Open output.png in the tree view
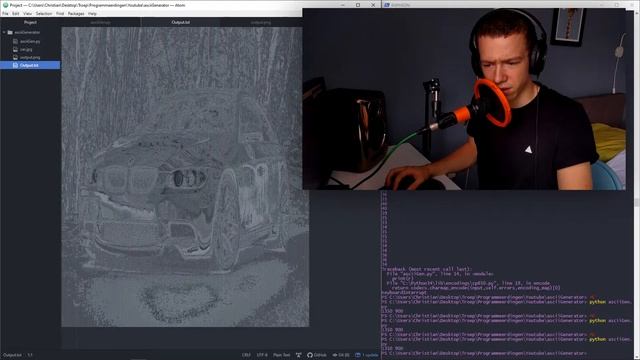 [x=30, y=58]
